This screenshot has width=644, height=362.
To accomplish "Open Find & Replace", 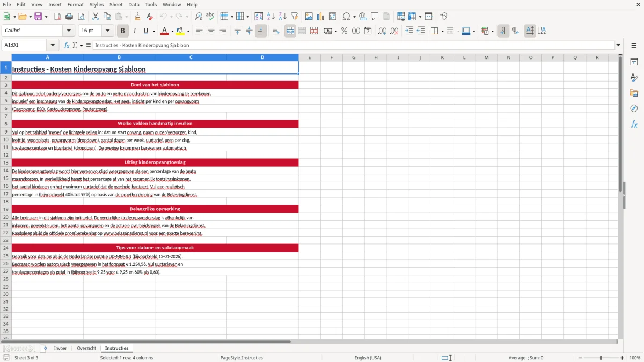I will 199,17.
